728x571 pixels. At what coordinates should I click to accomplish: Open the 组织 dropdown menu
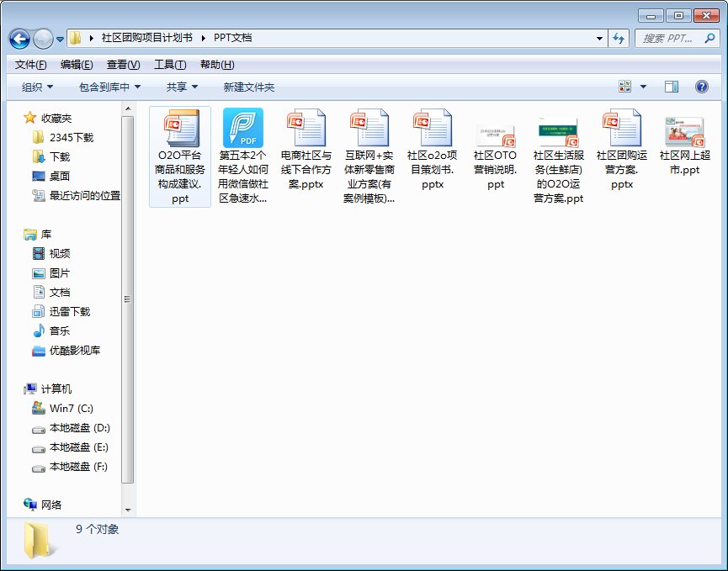(35, 86)
